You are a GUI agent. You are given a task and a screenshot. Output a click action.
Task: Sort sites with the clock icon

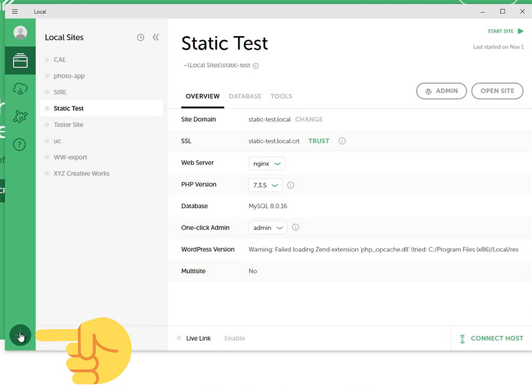[x=140, y=38]
